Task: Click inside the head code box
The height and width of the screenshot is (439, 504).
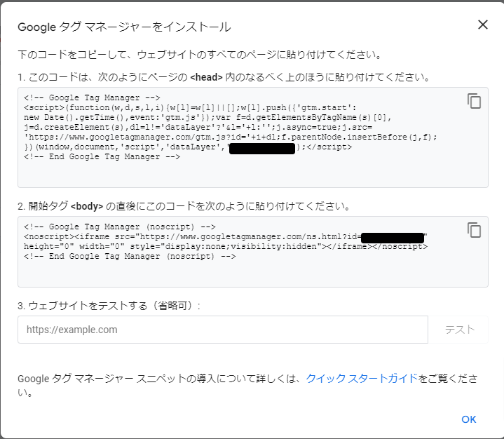Action: (x=253, y=137)
